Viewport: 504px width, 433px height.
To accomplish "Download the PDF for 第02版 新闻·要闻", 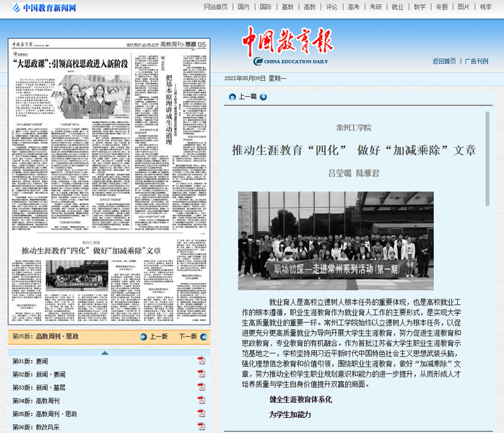I will pyautogui.click(x=201, y=374).
